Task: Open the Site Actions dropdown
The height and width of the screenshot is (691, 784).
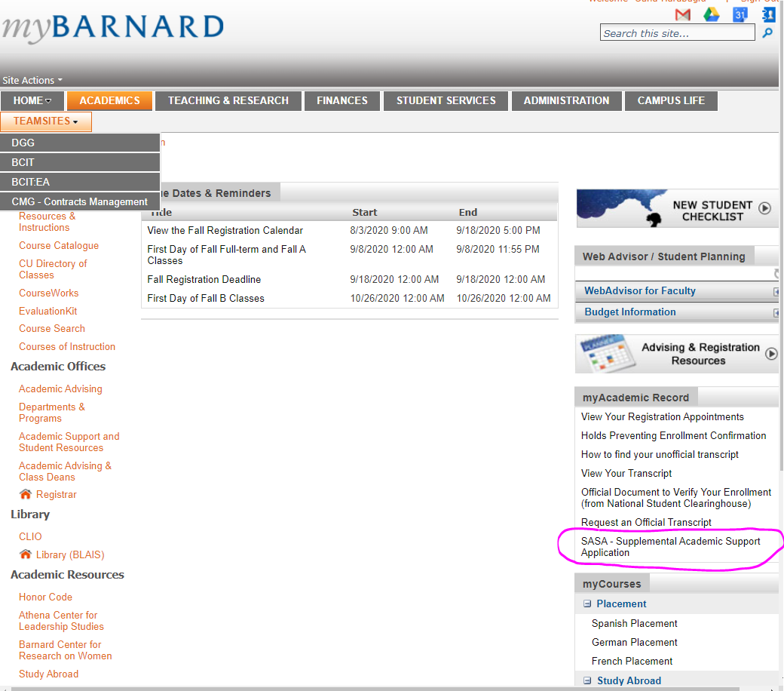Action: click(x=32, y=80)
